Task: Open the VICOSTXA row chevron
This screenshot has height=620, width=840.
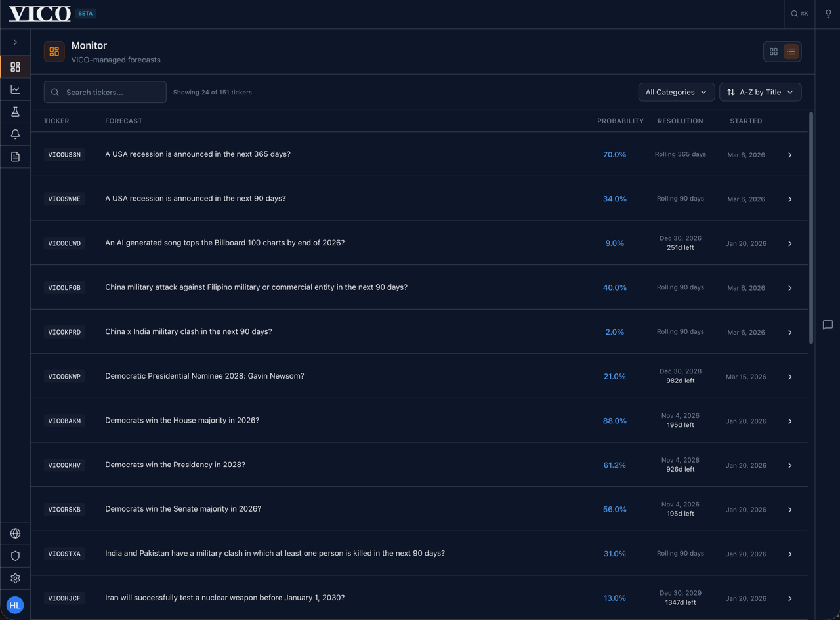Action: click(789, 554)
